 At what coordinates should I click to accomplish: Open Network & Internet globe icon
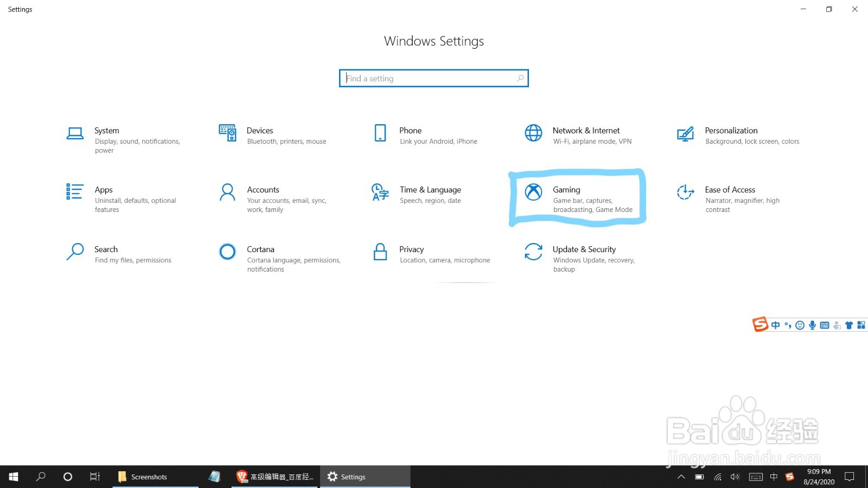click(533, 133)
